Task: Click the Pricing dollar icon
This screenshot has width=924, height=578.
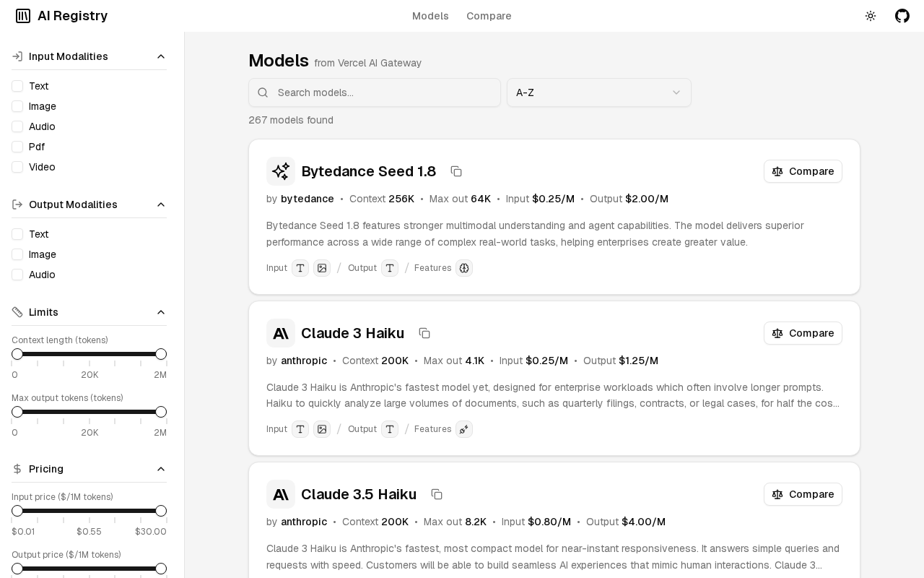Action: click(x=17, y=469)
